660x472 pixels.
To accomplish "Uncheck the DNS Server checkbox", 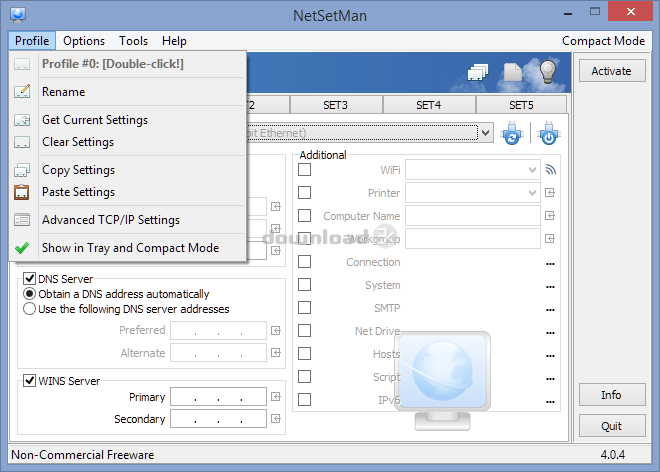I will 30,279.
